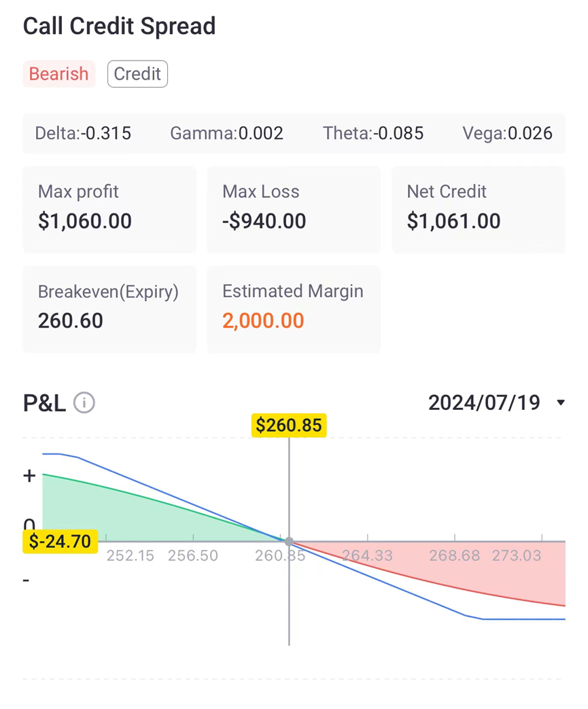Expand the 2024/07/19 date dropdown arrow
The height and width of the screenshot is (709, 588).
(x=561, y=402)
